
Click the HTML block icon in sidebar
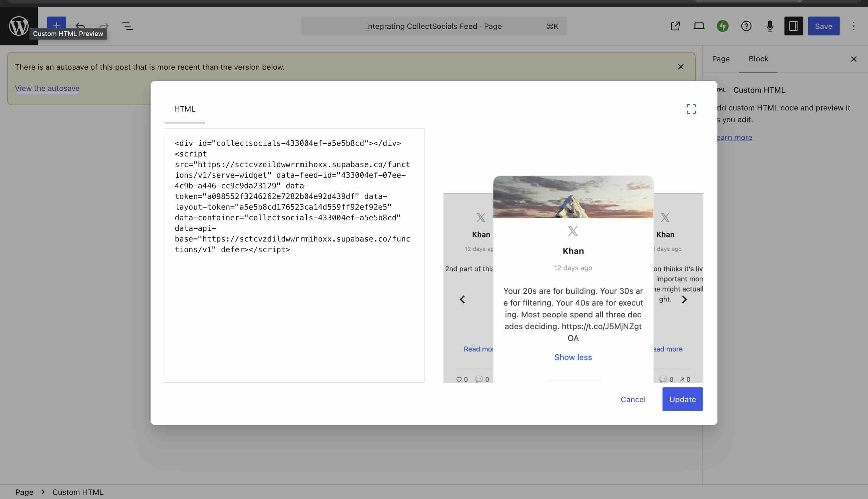721,90
